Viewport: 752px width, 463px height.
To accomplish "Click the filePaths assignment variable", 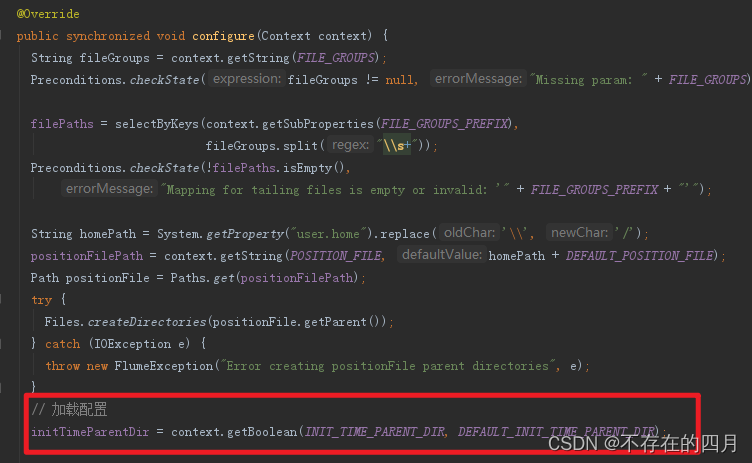I will [x=62, y=124].
